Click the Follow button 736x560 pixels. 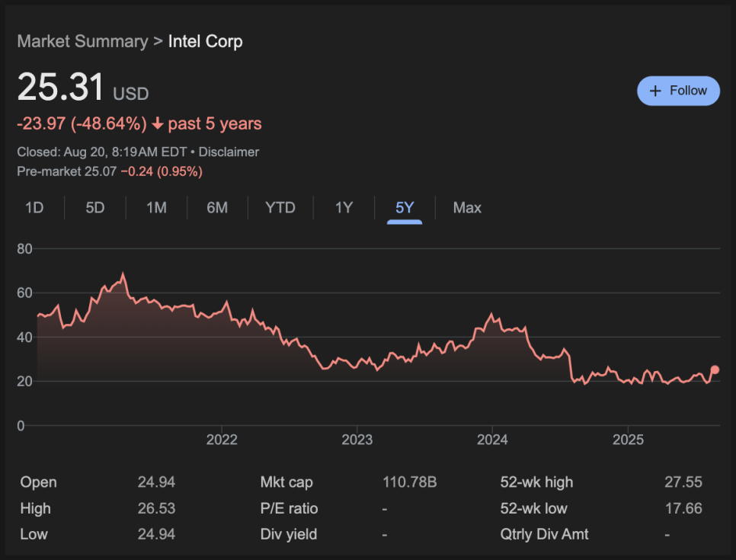[x=678, y=91]
